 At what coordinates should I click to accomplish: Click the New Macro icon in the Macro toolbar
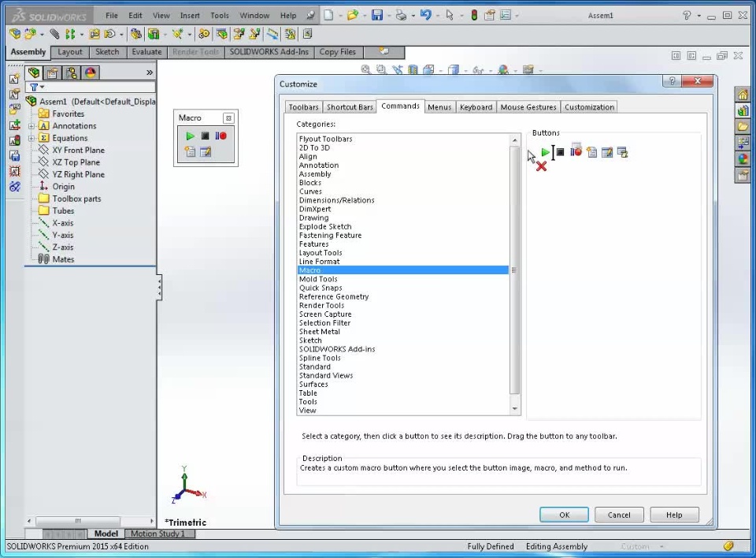click(x=190, y=152)
